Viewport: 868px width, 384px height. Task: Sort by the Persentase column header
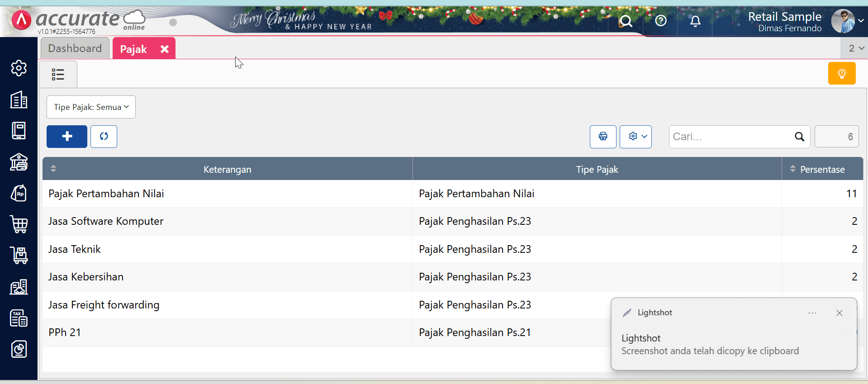point(822,169)
